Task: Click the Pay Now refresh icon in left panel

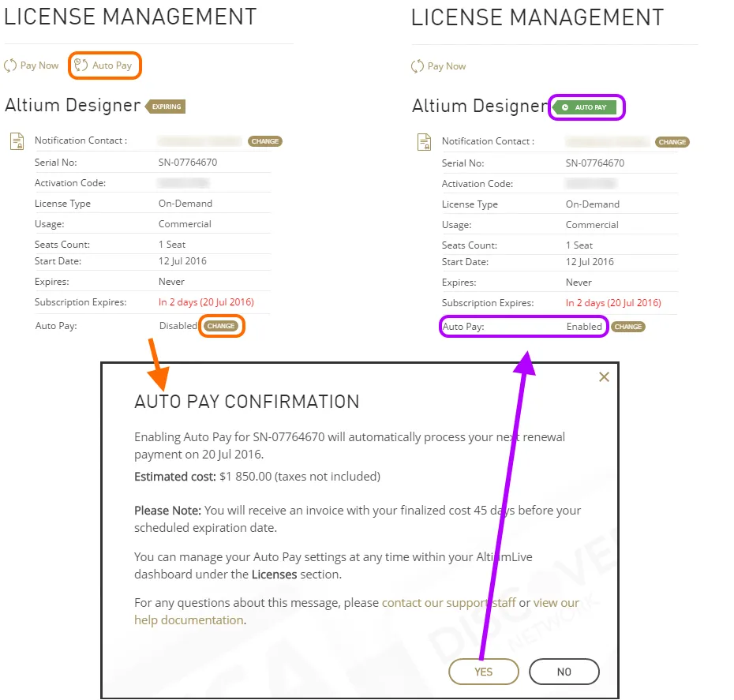Action: (10, 66)
